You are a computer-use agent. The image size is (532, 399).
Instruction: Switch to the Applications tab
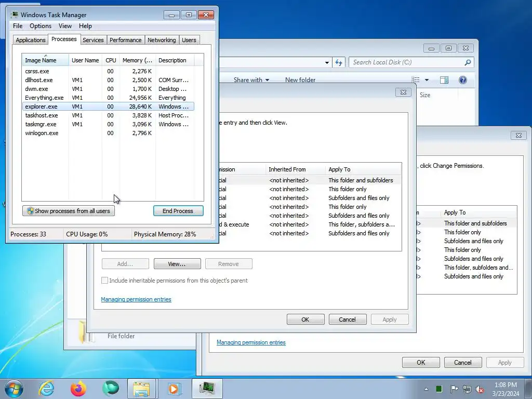click(31, 39)
